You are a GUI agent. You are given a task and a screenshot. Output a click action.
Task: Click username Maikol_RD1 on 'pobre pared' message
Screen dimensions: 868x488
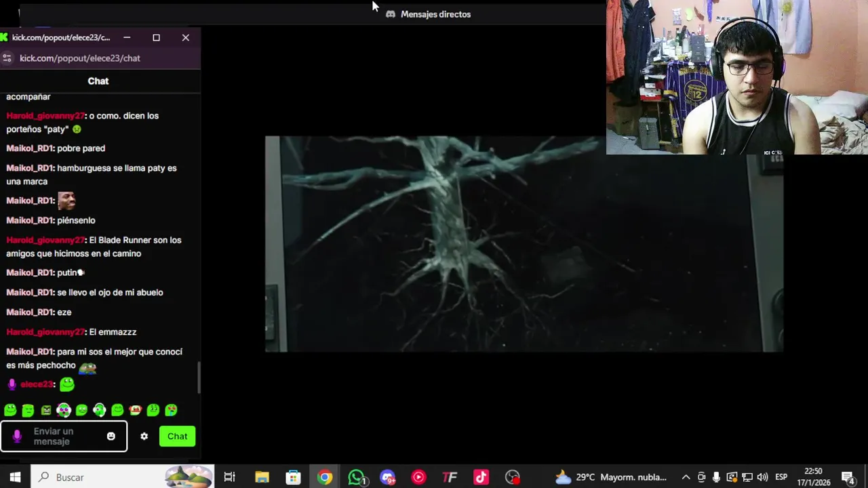coord(30,148)
